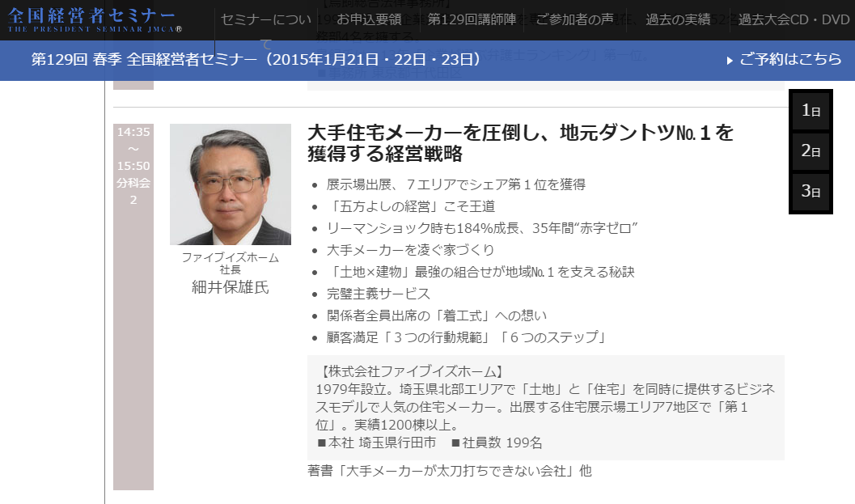Click the 全国経営者セミナー site logo
The width and height of the screenshot is (855, 504).
click(95, 20)
